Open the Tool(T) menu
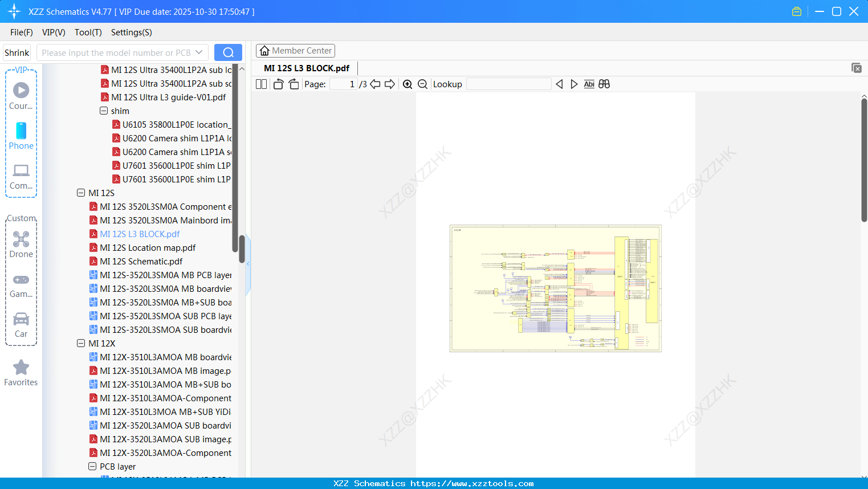The width and height of the screenshot is (868, 489). click(88, 32)
